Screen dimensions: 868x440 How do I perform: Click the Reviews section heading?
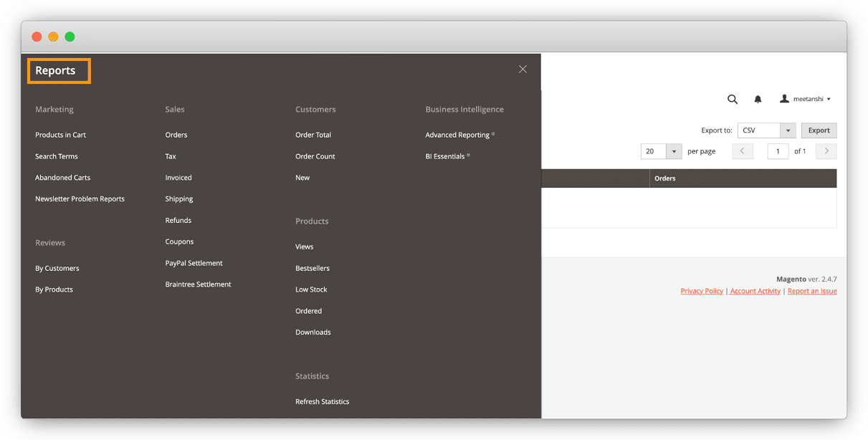click(x=50, y=243)
